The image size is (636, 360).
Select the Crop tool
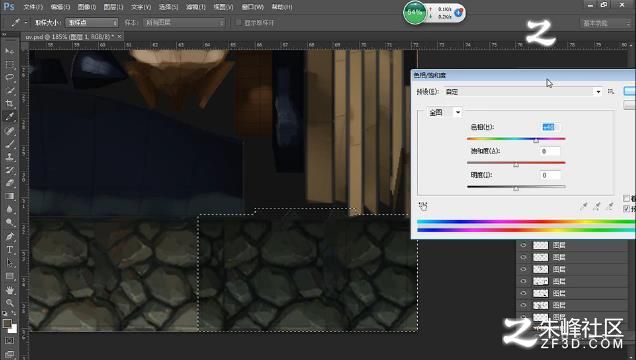pyautogui.click(x=9, y=103)
